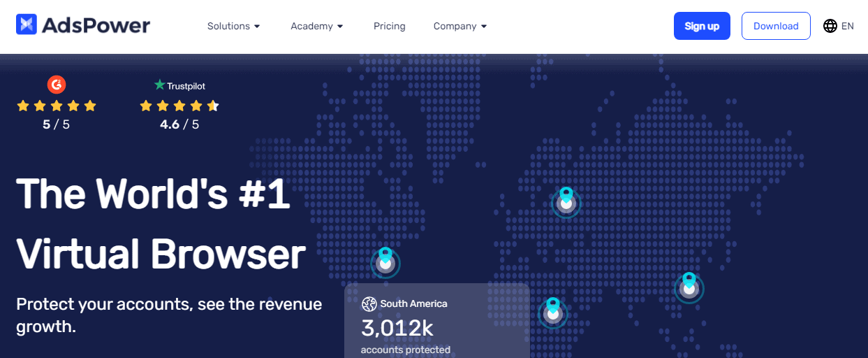Screen dimensions: 868x358
Task: Expand the Company dropdown arrow
Action: click(484, 27)
